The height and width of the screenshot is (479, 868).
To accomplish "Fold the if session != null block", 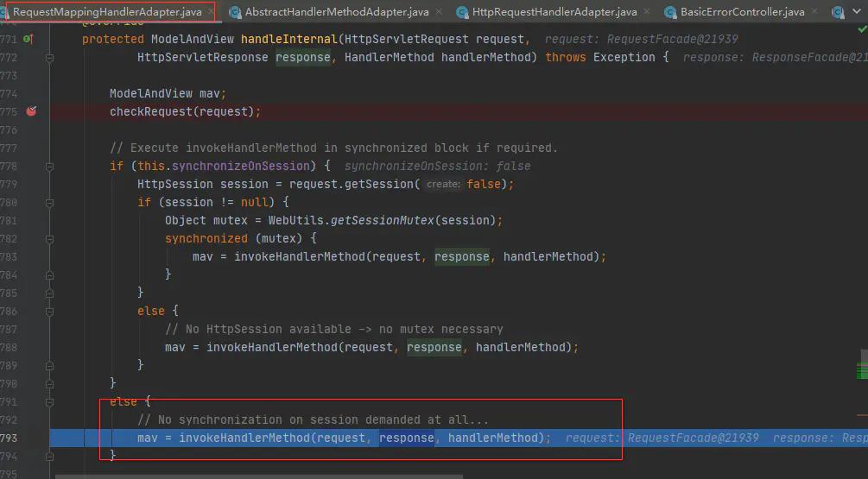I will point(49,202).
